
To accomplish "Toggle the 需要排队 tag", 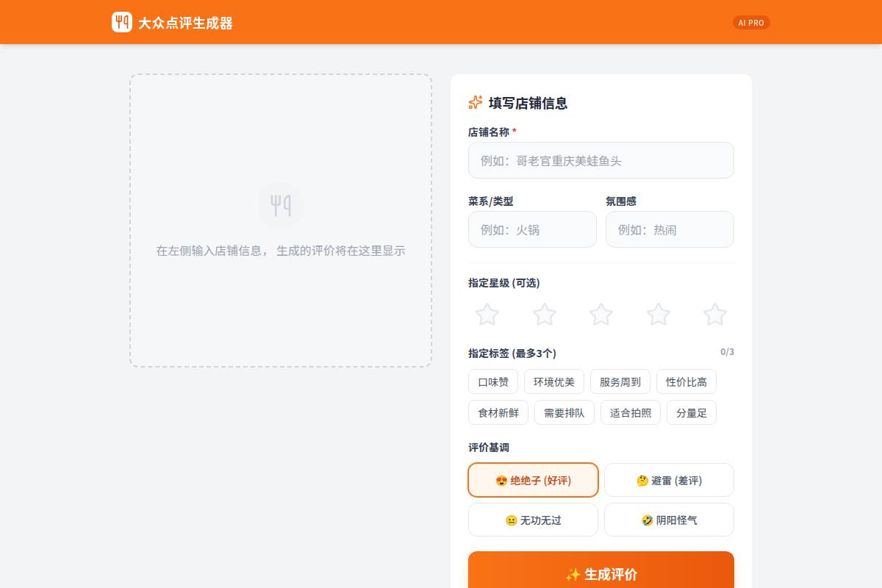I will pyautogui.click(x=564, y=412).
